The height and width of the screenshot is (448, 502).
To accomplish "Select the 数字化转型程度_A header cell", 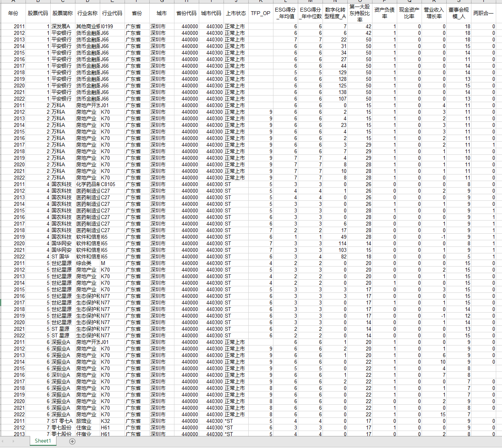I will 335,13.
